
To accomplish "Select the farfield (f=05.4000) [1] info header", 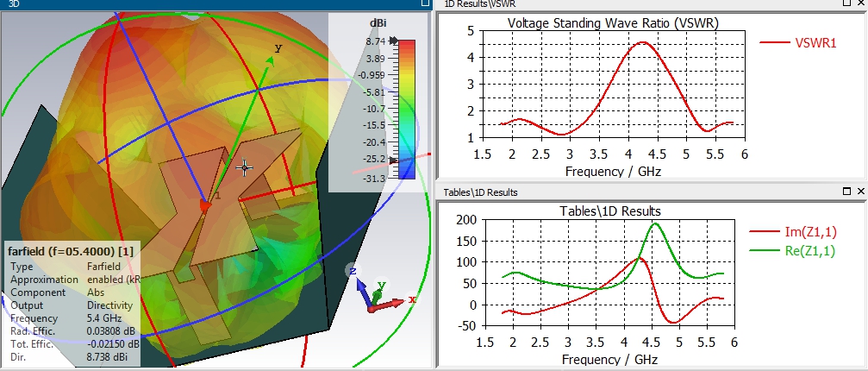I will click(x=71, y=251).
